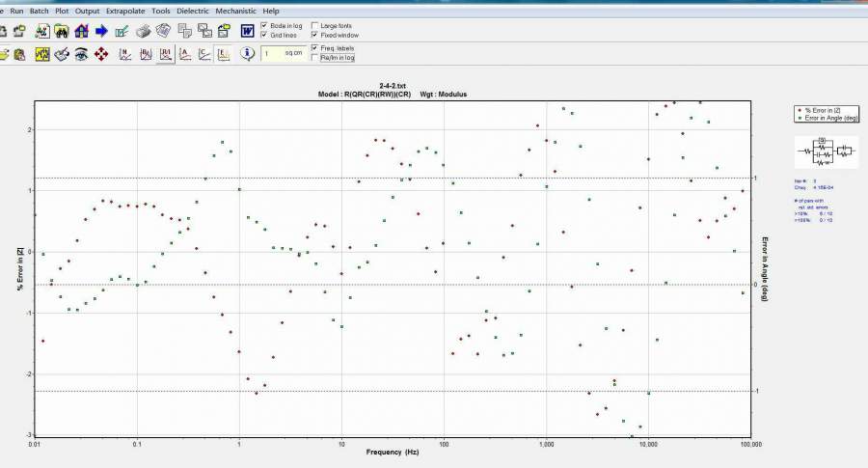Go to the home house icon
This screenshot has height=468, width=868.
pos(81,32)
